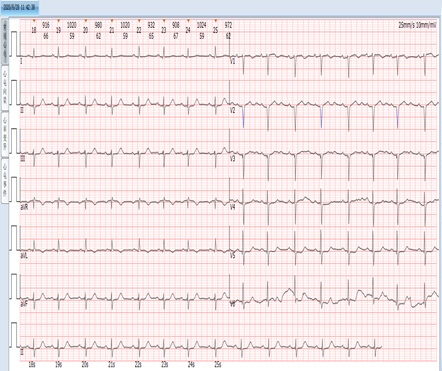
Task: Click the bottom rhythm strip lead II label
Action: click(x=22, y=353)
